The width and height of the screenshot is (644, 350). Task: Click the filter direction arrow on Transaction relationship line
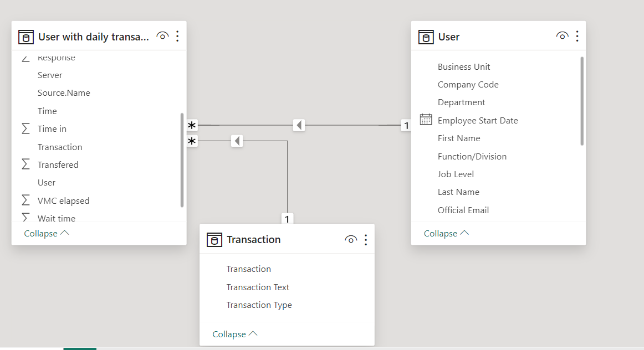(237, 141)
